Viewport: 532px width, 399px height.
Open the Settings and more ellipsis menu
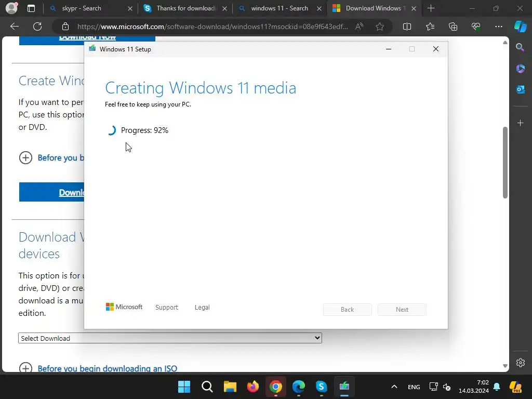pos(498,26)
